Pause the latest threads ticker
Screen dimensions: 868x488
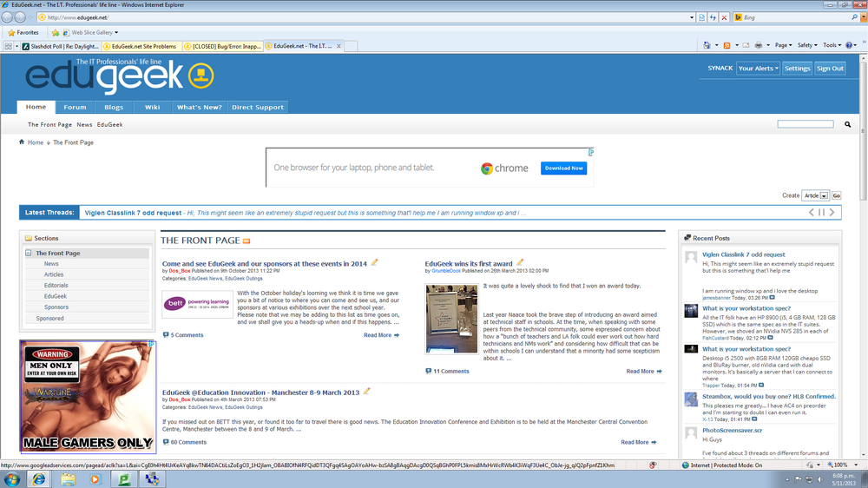click(821, 212)
